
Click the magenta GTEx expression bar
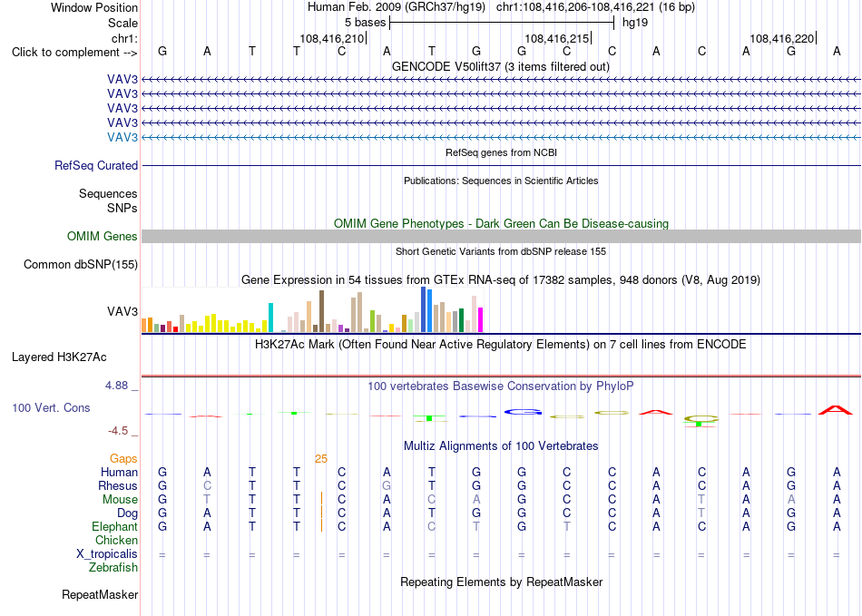(x=481, y=320)
